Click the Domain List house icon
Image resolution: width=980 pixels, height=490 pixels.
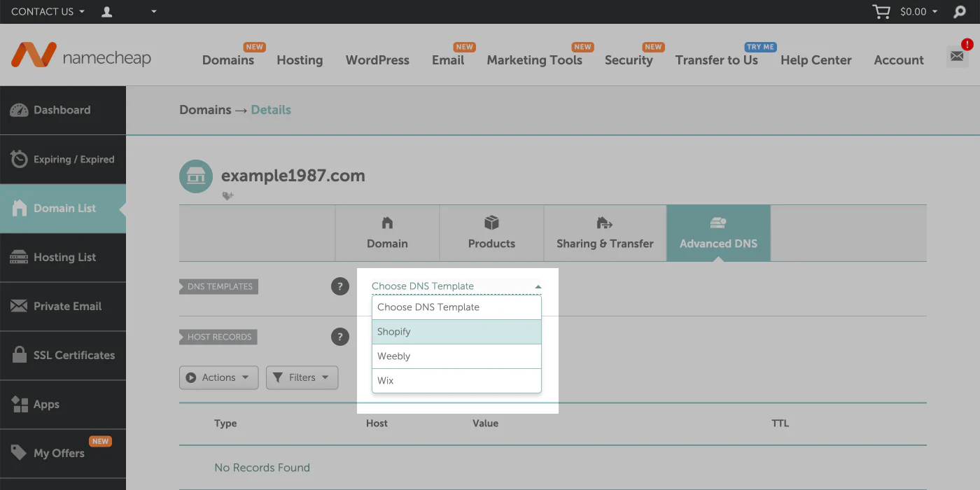[20, 208]
